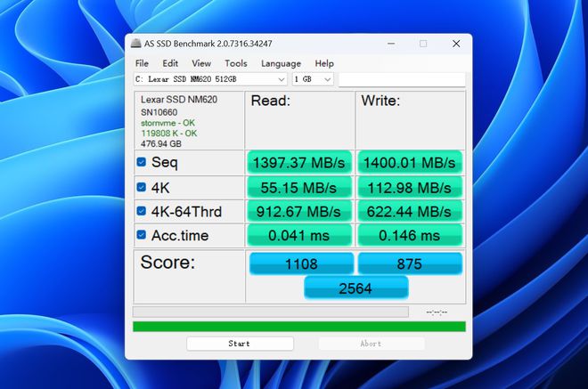This screenshot has height=389, width=588.
Task: Open the Help menu
Action: (324, 63)
